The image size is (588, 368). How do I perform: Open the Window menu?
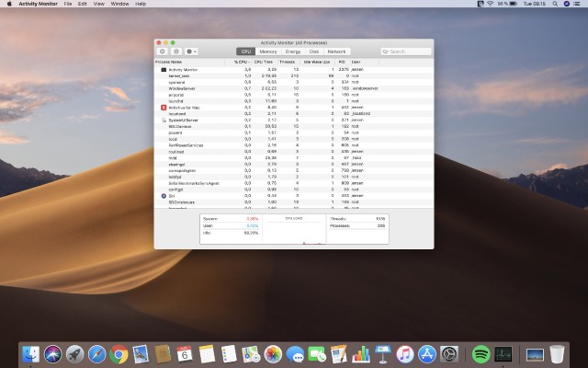coord(120,4)
